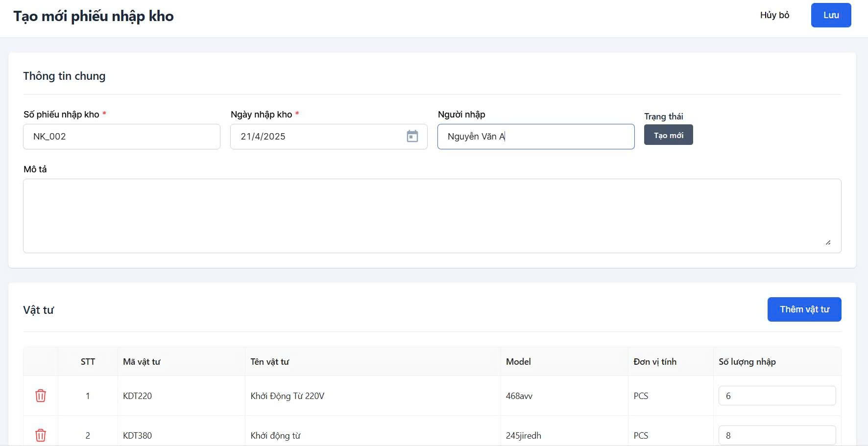Edit quantity field for KDT380 row
This screenshot has width=868, height=446.
click(776, 435)
